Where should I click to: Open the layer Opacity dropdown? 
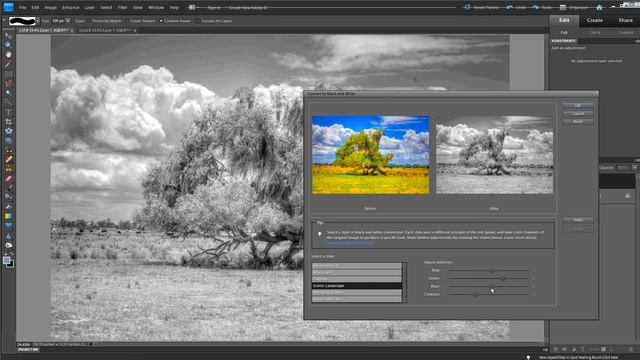point(635,167)
